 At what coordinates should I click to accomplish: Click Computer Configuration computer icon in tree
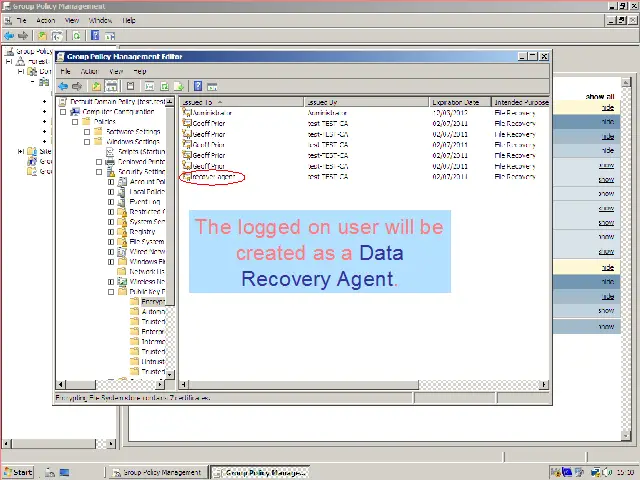(75, 111)
